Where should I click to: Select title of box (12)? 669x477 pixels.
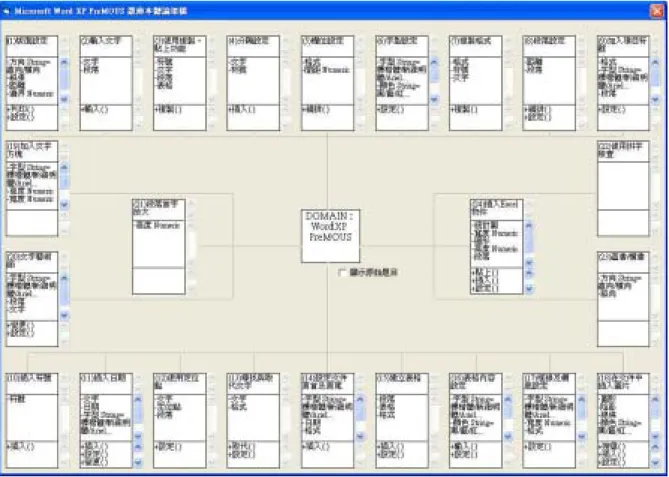click(176, 382)
